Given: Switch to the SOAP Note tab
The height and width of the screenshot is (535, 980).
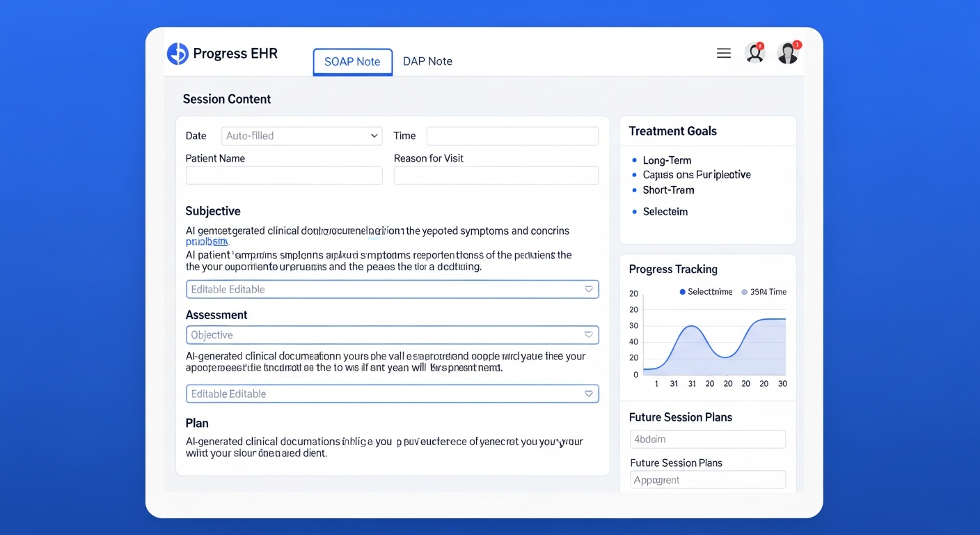Looking at the screenshot, I should click(x=352, y=61).
